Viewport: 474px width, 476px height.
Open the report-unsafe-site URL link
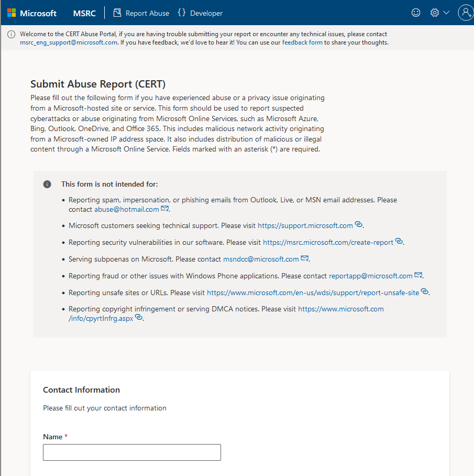click(313, 293)
